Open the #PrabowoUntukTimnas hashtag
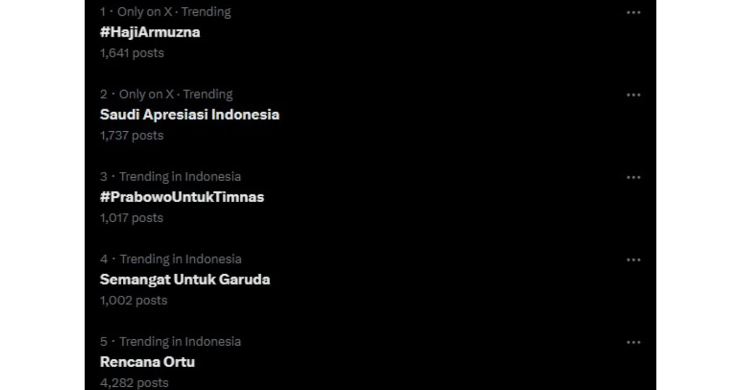The height and width of the screenshot is (390, 750). pyautogui.click(x=182, y=197)
